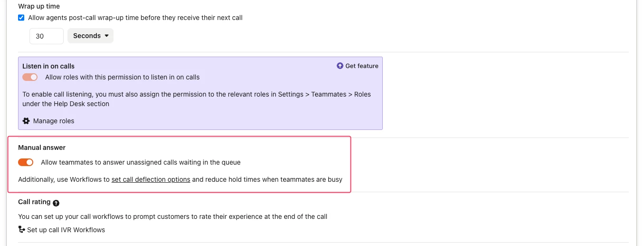Screen dimensions: 644x246
Task: Disable the Manual answer toggle
Action: (x=26, y=162)
